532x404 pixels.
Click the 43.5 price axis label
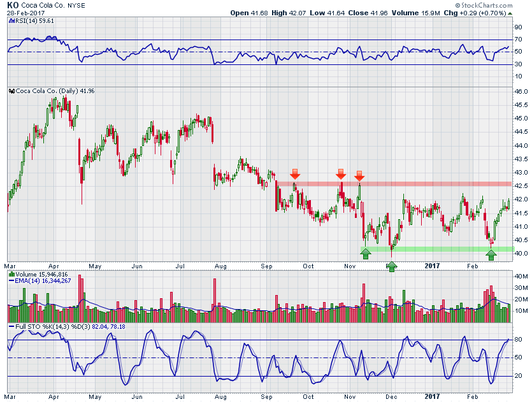click(x=521, y=159)
